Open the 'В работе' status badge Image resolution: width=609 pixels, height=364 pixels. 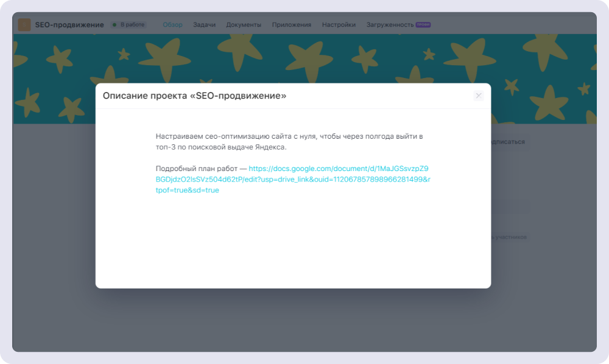coord(128,24)
